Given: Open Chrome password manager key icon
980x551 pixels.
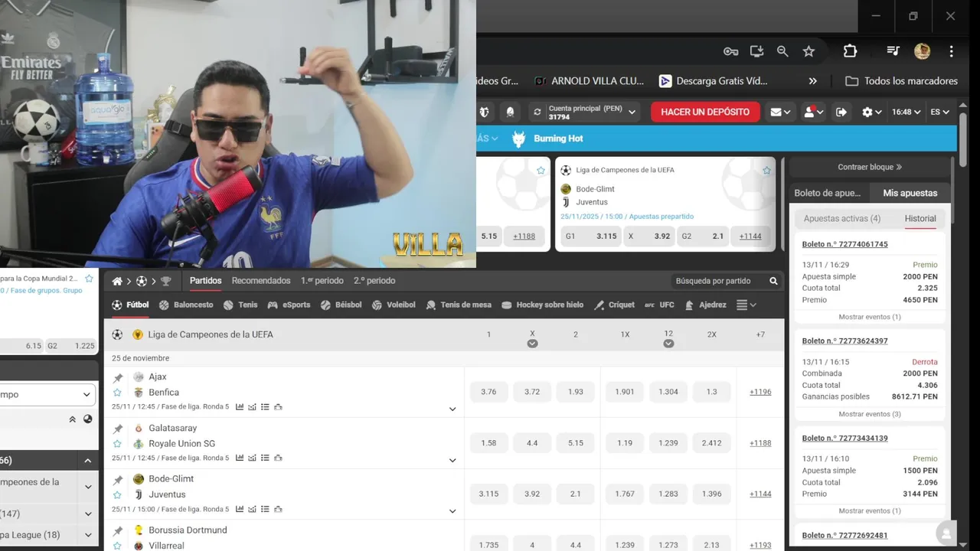Looking at the screenshot, I should [x=730, y=51].
